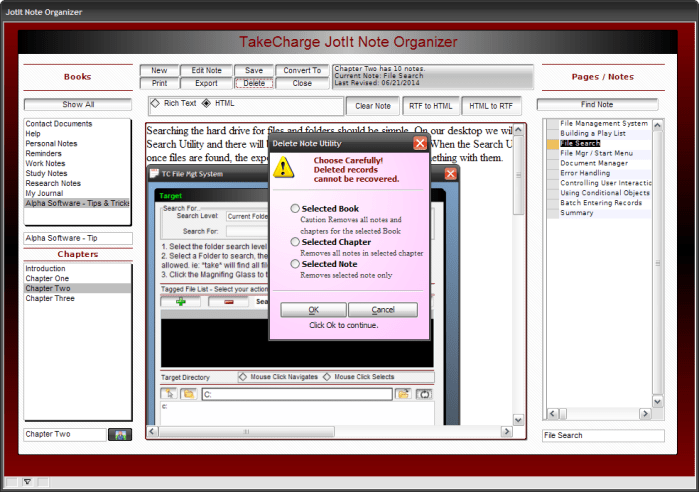Click the Save button
This screenshot has height=492, width=699.
[x=254, y=70]
